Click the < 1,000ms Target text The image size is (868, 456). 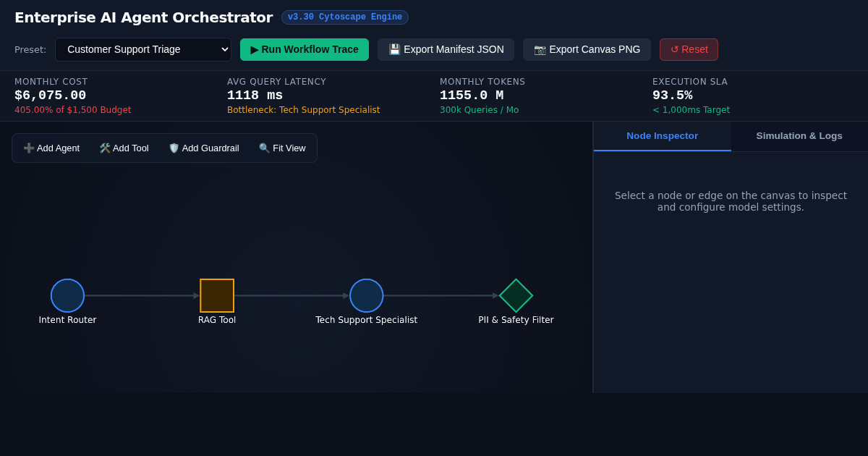pos(691,110)
